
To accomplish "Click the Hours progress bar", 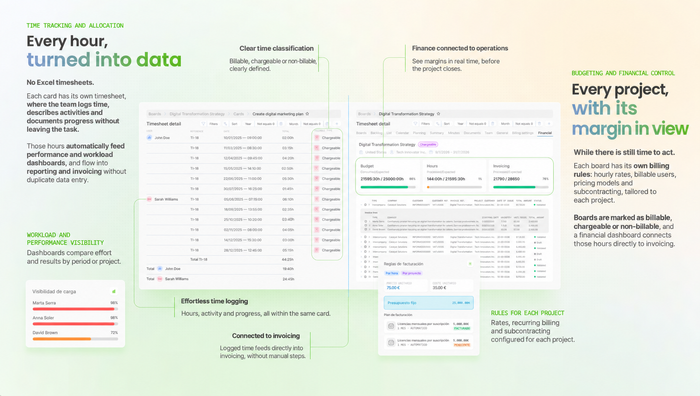I will click(x=454, y=188).
